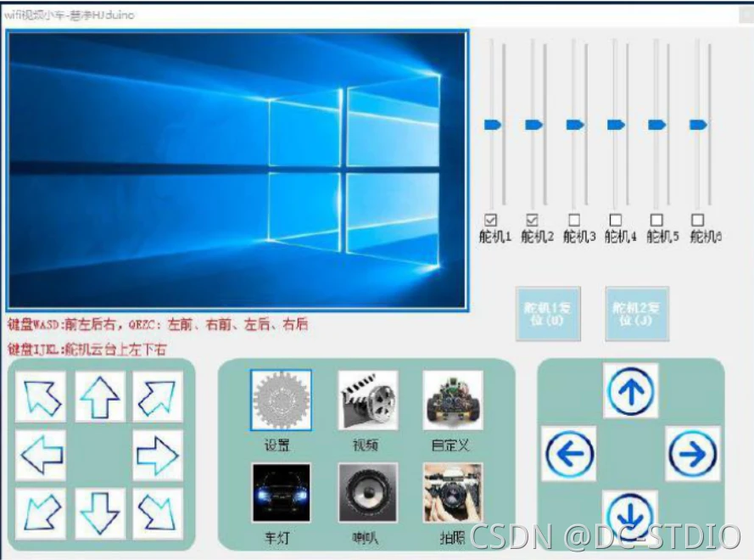Open the 设置 settings gear icon
Screen dimensions: 754x560
(281, 400)
